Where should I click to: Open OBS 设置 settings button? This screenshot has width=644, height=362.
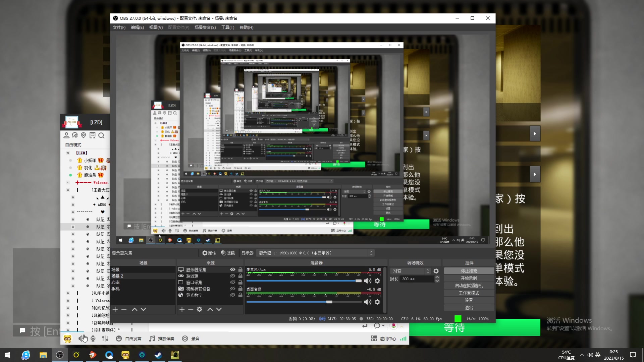pos(469,300)
